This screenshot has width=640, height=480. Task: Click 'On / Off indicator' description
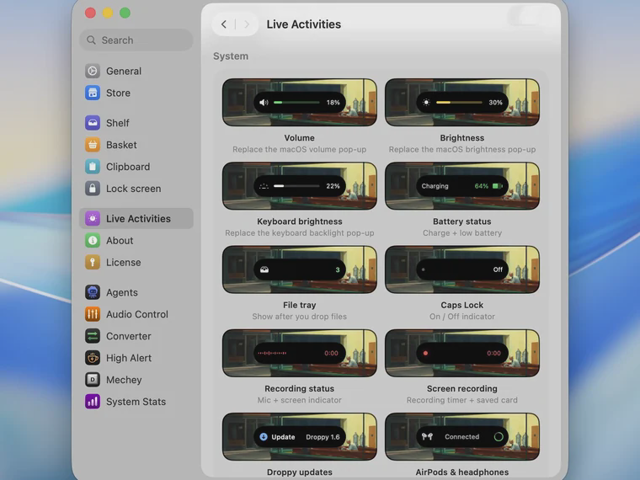462,316
